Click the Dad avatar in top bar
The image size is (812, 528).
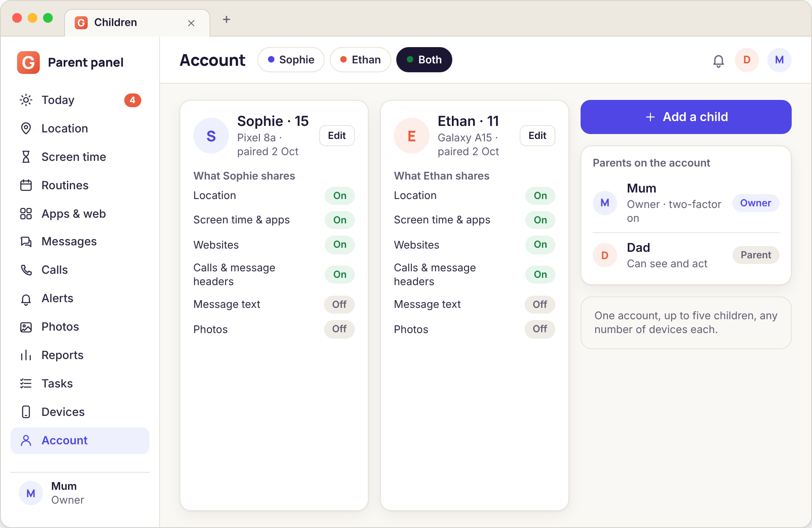[x=747, y=60]
